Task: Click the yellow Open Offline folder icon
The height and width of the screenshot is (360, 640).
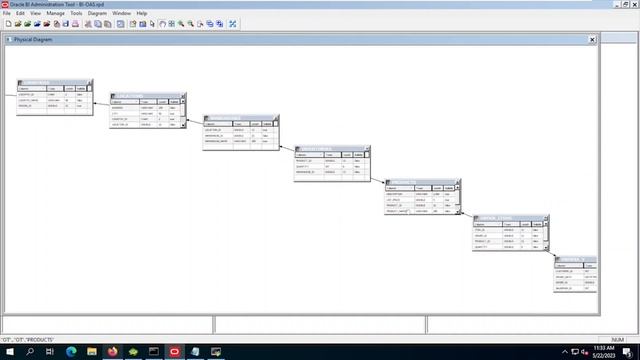Action: (18, 24)
